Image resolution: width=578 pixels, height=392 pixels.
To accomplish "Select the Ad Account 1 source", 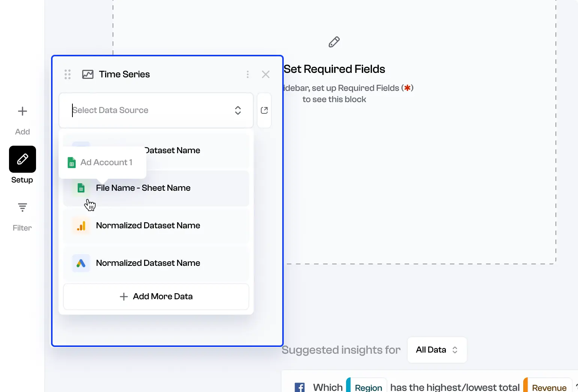I will pyautogui.click(x=106, y=162).
